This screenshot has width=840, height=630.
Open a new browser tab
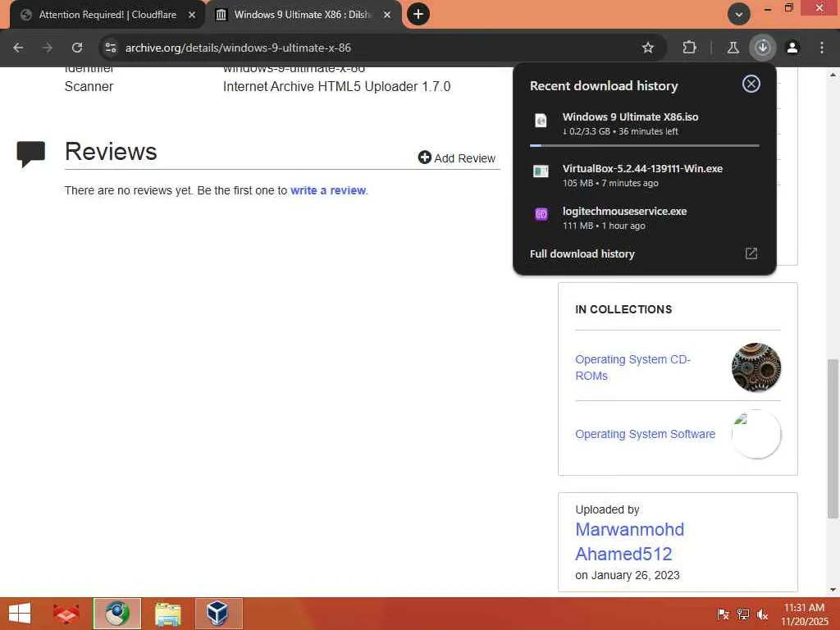418,14
